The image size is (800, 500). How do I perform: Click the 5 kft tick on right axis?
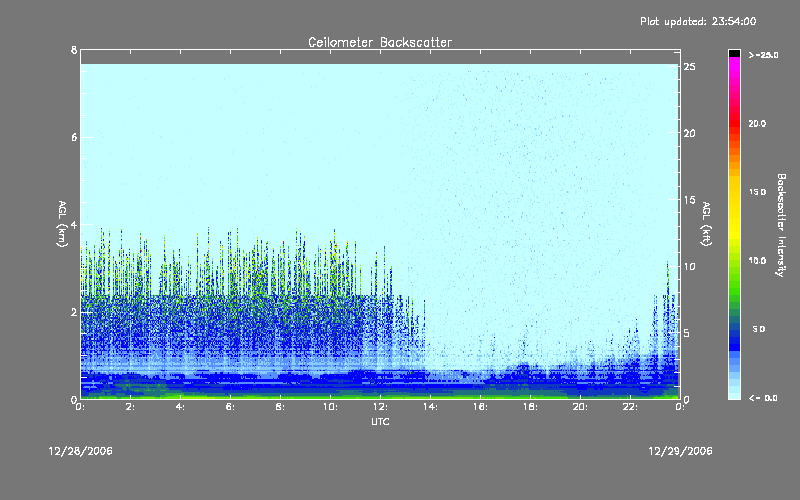click(687, 333)
